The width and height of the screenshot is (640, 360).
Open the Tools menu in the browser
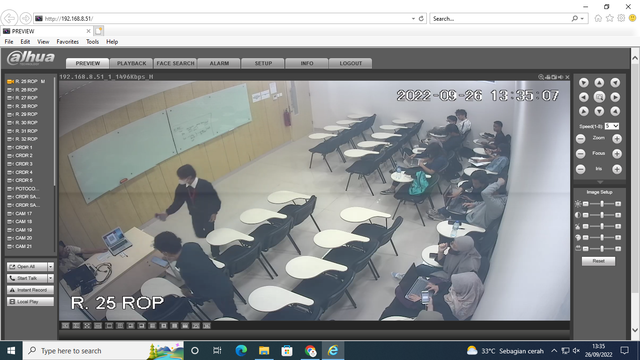click(x=92, y=42)
